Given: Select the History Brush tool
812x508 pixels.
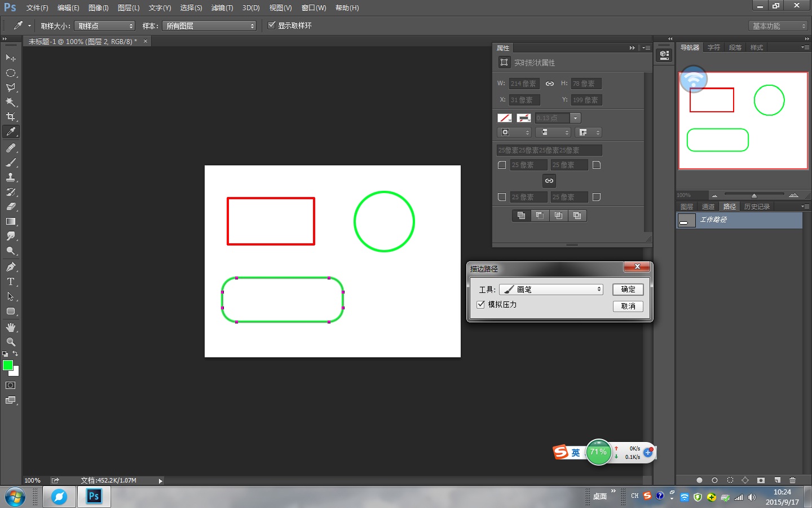Looking at the screenshot, I should (10, 191).
